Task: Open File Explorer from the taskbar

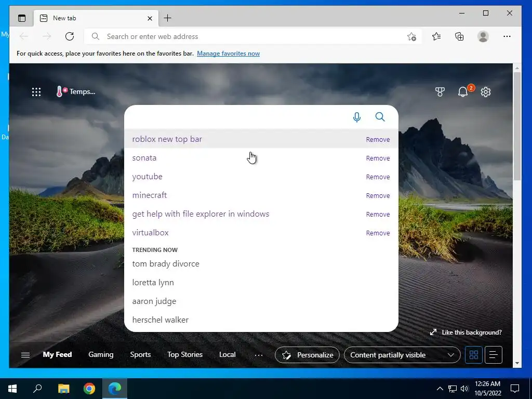Action: [63, 389]
